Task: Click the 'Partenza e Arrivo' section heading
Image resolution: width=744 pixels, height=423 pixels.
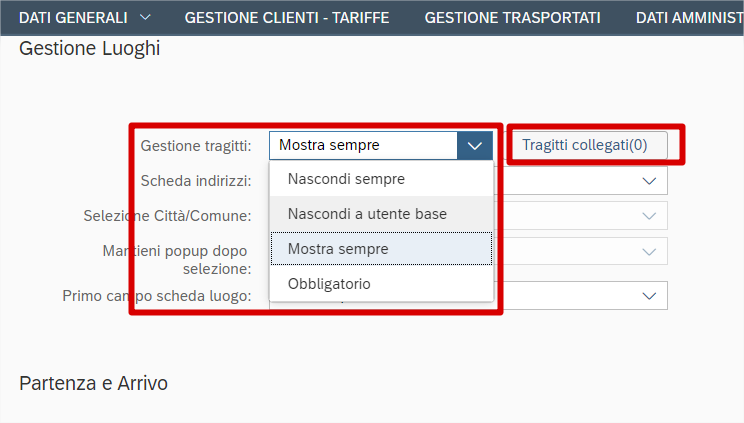Action: coord(93,383)
